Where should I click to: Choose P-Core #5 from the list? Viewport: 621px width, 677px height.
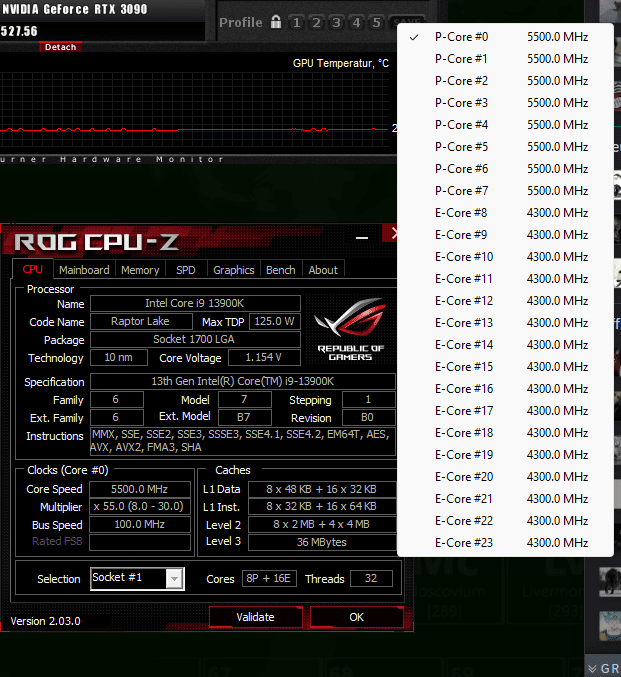tap(505, 147)
